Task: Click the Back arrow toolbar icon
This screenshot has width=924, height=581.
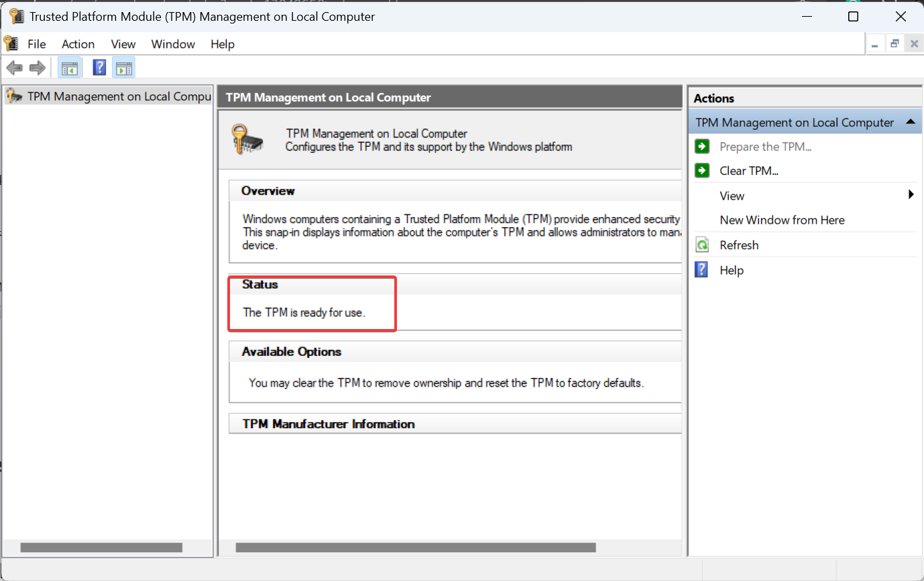Action: (x=15, y=68)
